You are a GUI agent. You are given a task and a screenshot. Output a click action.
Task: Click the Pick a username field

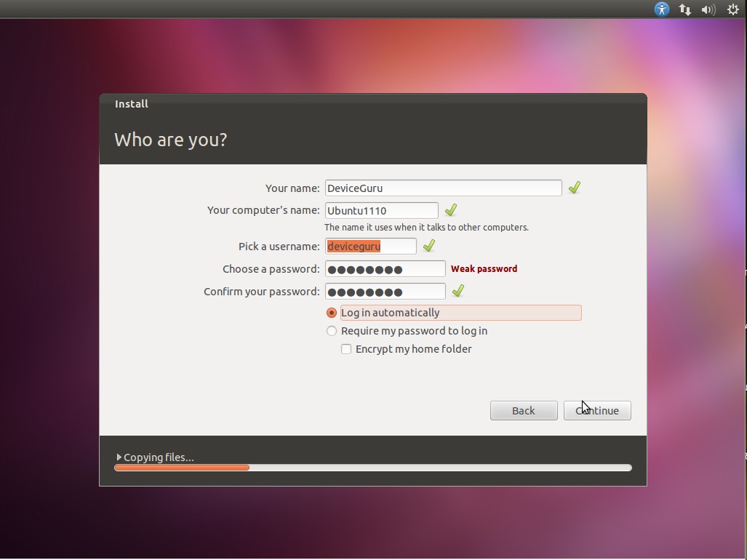pos(371,247)
